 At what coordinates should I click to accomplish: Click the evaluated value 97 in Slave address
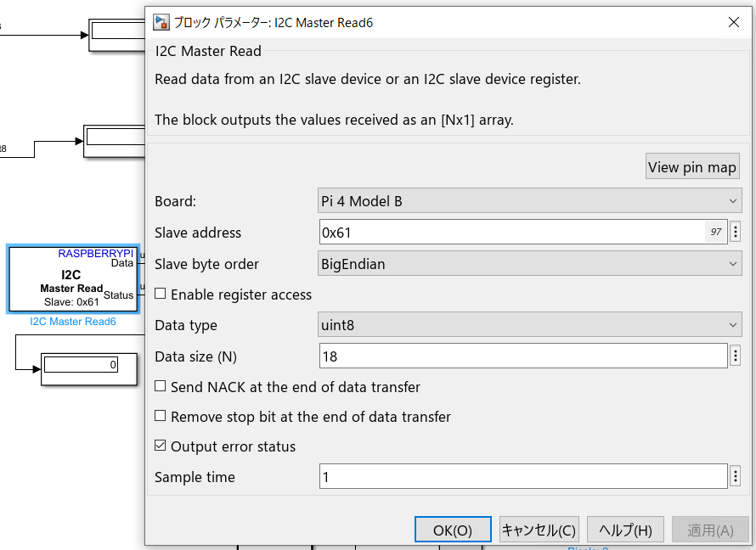point(716,232)
